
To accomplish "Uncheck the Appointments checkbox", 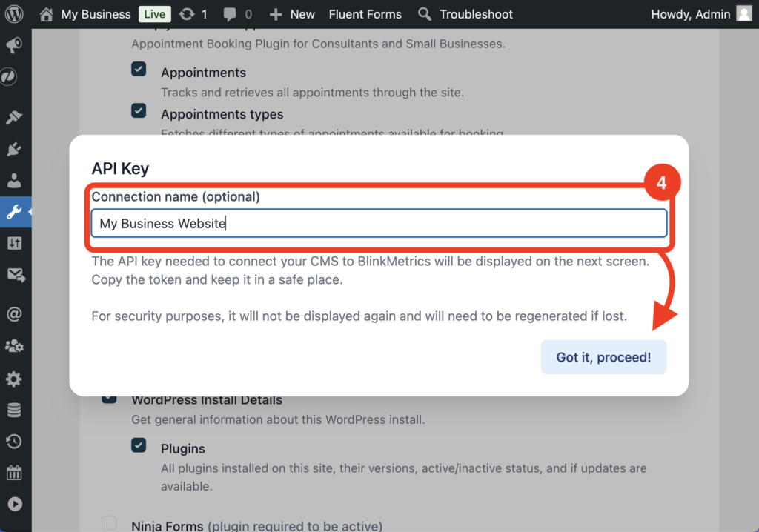I will point(139,69).
